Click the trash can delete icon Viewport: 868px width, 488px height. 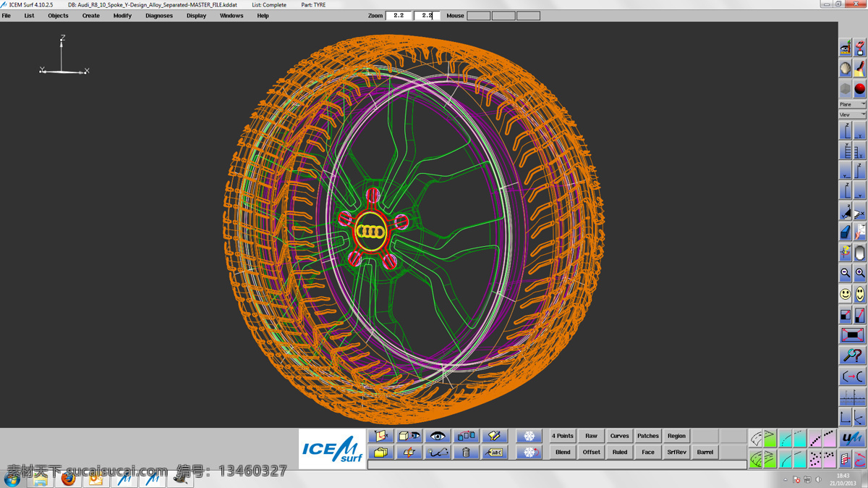coord(466,453)
